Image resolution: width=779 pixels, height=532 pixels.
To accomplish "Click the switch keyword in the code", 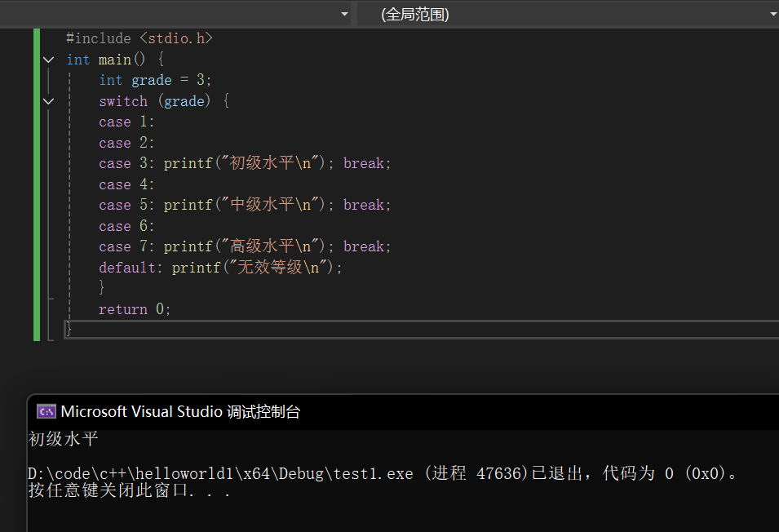I will (123, 101).
